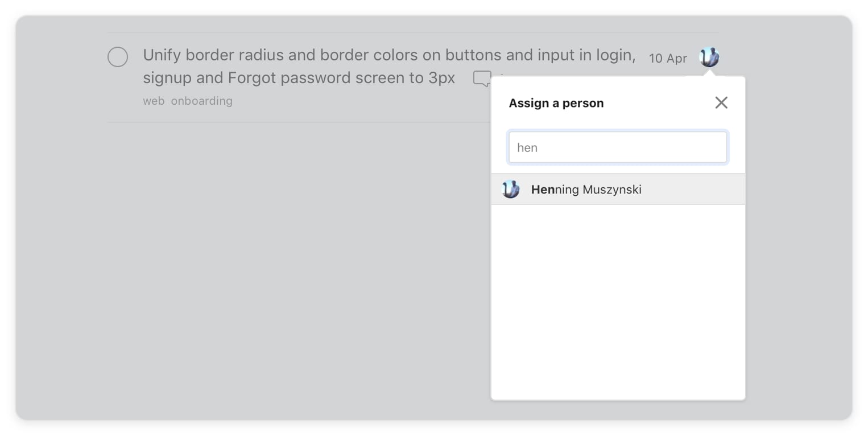The width and height of the screenshot is (868, 436).
Task: Open the assignee picker via the profile picture
Action: coord(709,57)
